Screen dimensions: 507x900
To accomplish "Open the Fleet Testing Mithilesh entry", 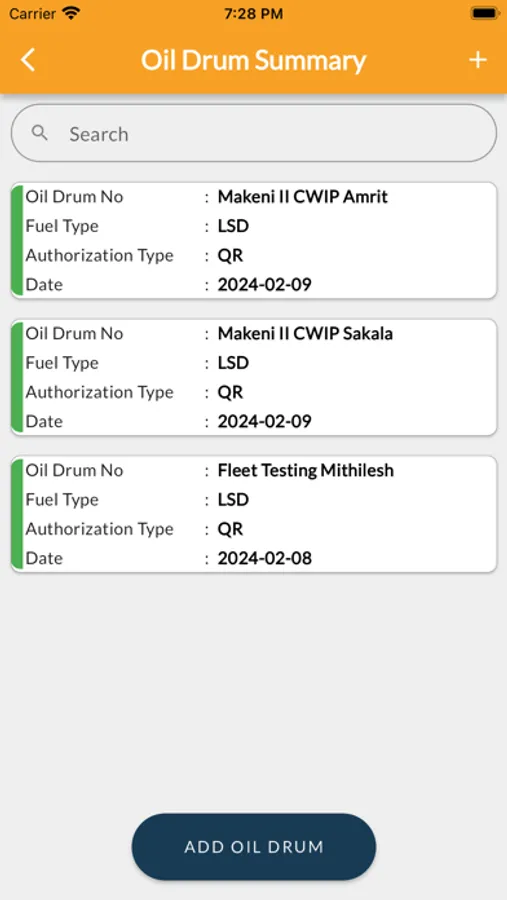I will click(x=254, y=514).
